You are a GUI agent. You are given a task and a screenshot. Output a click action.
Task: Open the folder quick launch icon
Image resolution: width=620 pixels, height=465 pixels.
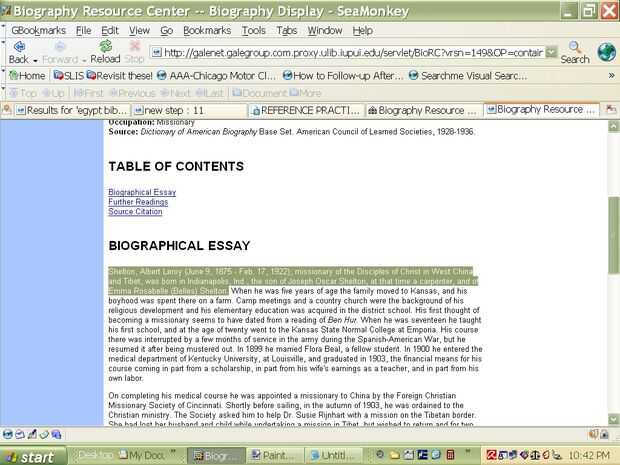tap(395, 455)
